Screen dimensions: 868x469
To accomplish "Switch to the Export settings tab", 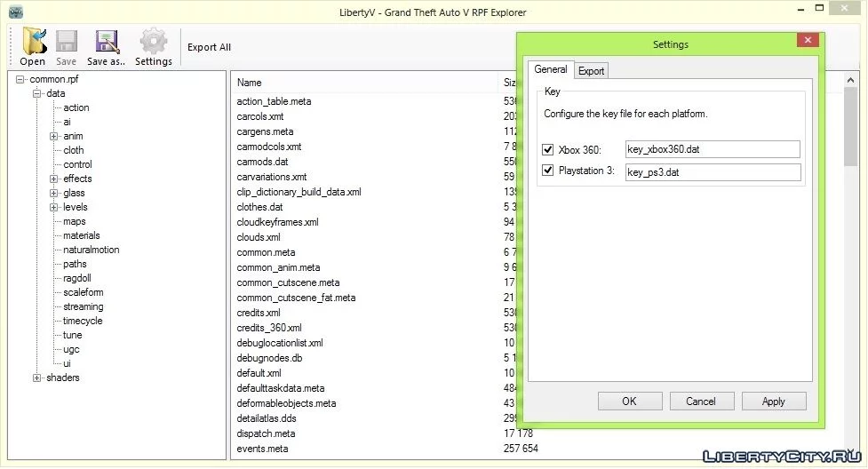I will pos(591,71).
